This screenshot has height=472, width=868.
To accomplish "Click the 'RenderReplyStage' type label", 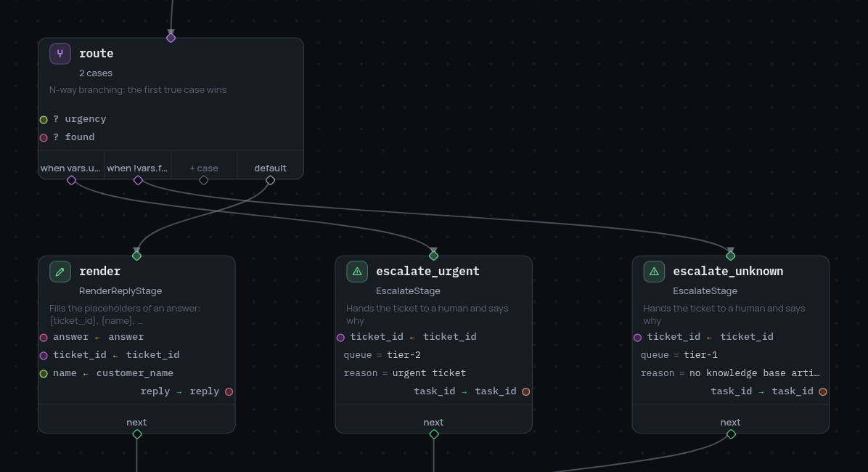I will tap(120, 291).
